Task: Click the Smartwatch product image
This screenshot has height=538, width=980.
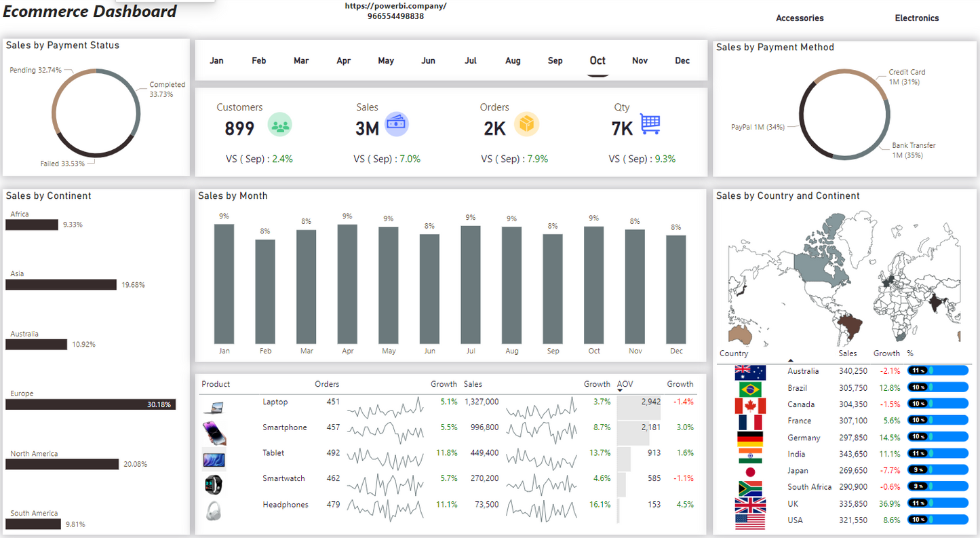Action: pos(214,484)
